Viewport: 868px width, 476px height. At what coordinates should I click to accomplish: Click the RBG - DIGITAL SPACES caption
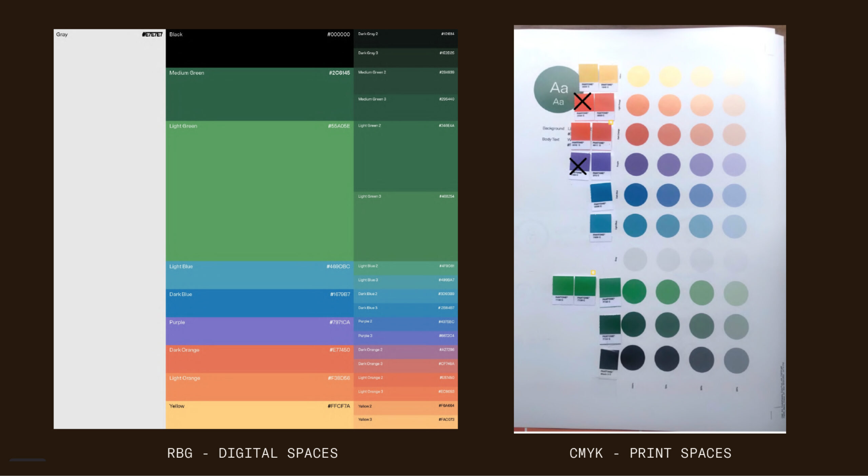pos(253,453)
